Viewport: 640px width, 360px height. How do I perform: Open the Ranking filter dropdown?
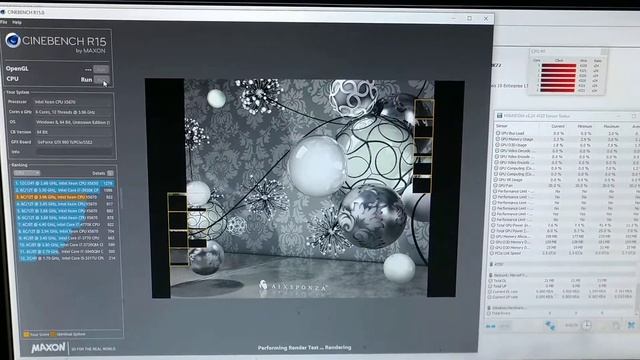coord(27,173)
